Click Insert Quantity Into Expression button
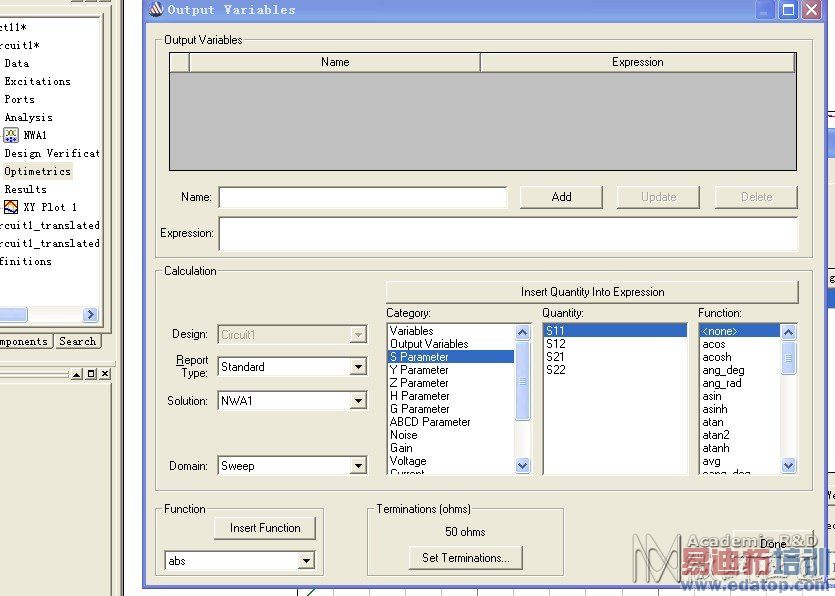This screenshot has height=596, width=835. (592, 292)
